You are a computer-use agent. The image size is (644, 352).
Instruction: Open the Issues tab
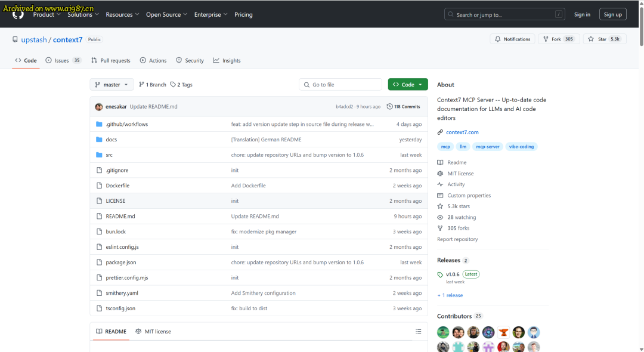(x=63, y=60)
